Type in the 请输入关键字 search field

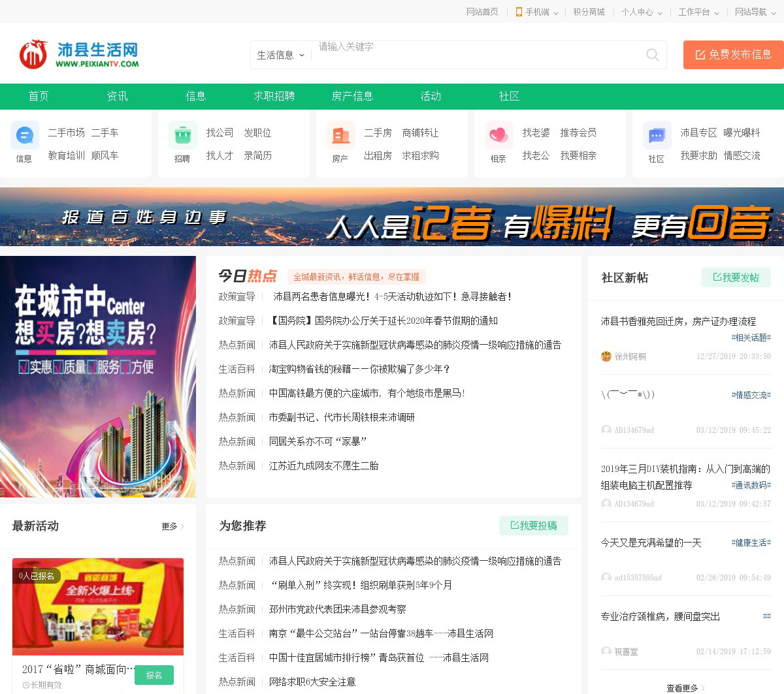[477, 55]
